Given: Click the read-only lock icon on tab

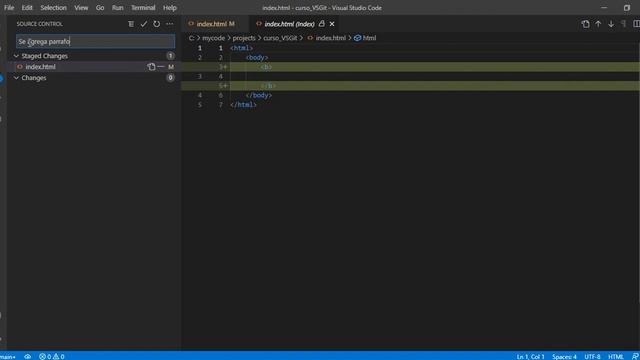Looking at the screenshot, I should click(322, 24).
